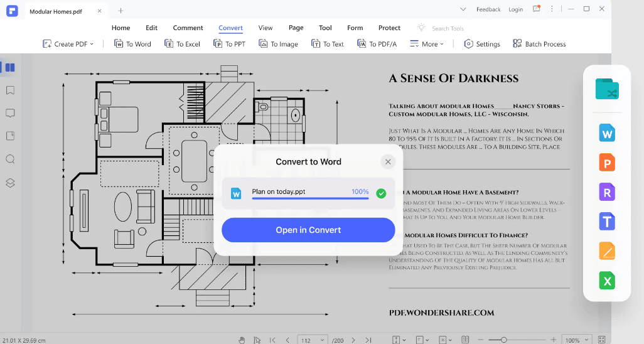Open the layers panel icon
This screenshot has width=644, height=344.
10,183
